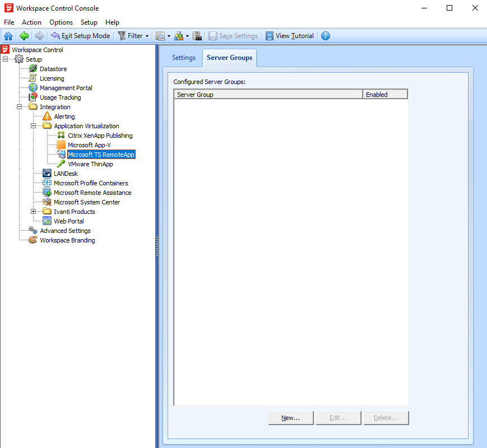Click the Microsoft Profile Containers icon
487x448 pixels.
point(47,183)
